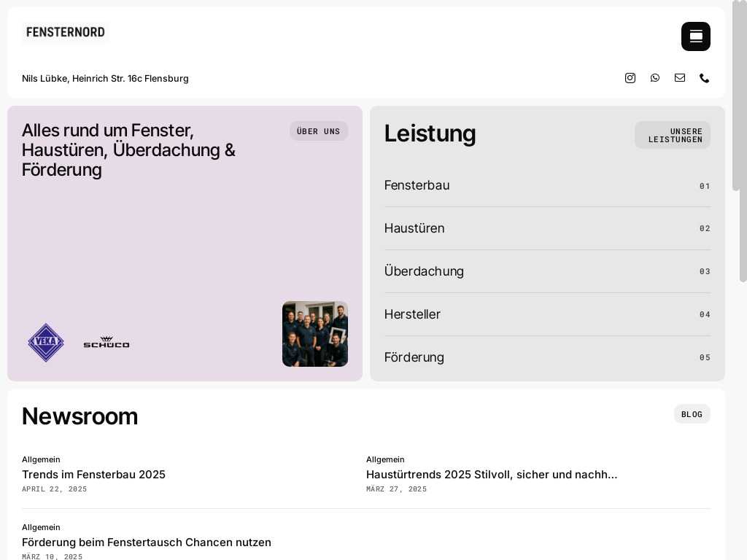Open the black hamburger menu button
Viewport: 747px width, 560px height.
click(695, 36)
